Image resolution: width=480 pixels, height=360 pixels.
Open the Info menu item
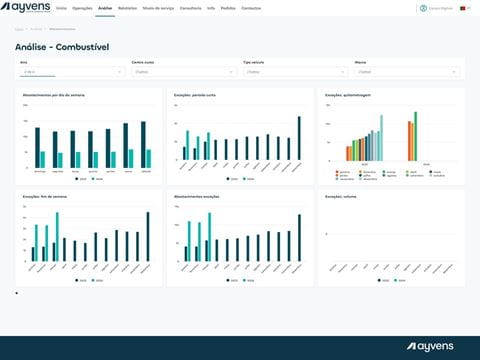[211, 8]
